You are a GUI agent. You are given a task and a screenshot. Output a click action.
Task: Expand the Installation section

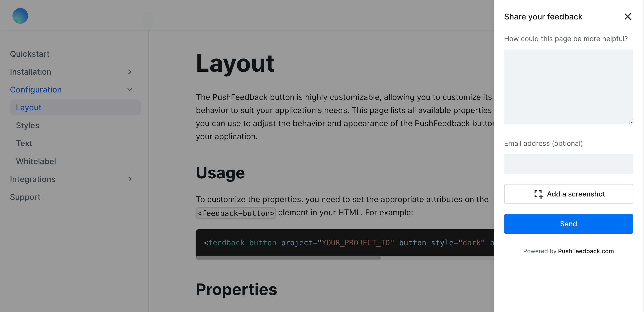point(130,72)
